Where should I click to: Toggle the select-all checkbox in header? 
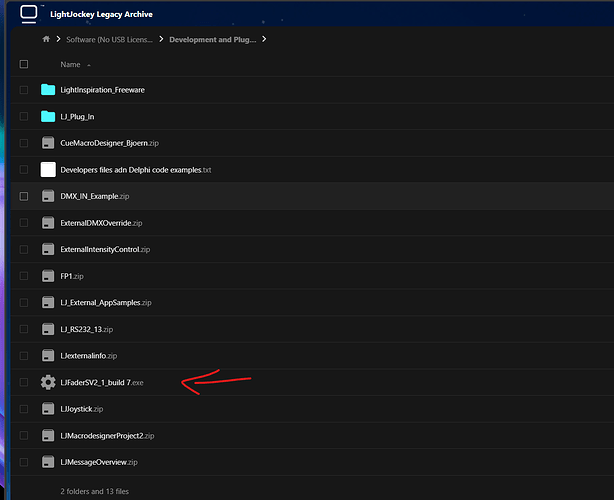24,64
